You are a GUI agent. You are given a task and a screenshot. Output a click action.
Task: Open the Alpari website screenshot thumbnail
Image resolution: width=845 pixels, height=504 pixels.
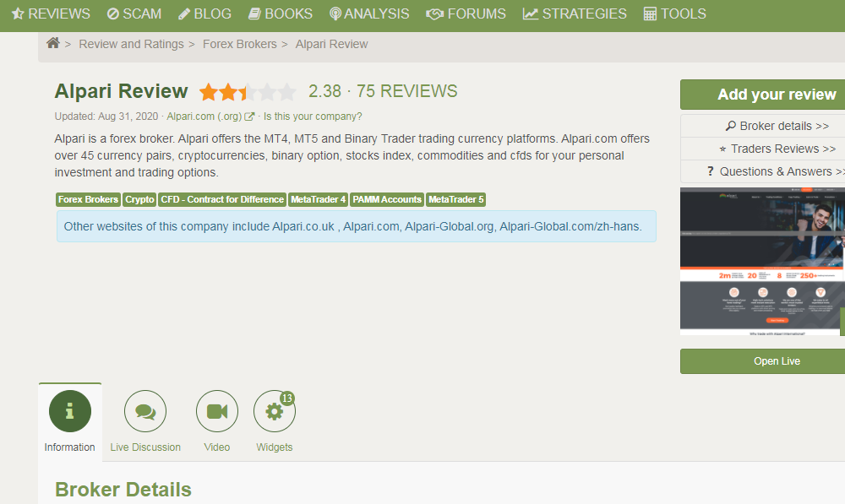pyautogui.click(x=762, y=261)
